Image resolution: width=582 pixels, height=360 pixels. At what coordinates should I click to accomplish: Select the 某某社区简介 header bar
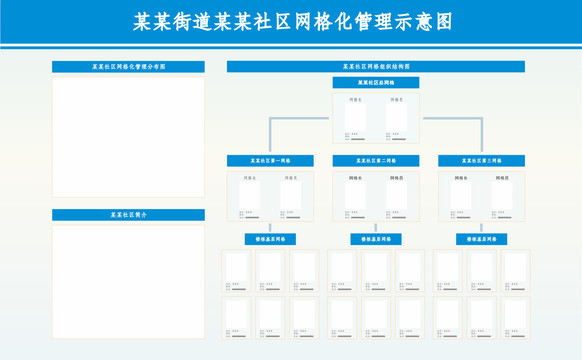click(128, 215)
